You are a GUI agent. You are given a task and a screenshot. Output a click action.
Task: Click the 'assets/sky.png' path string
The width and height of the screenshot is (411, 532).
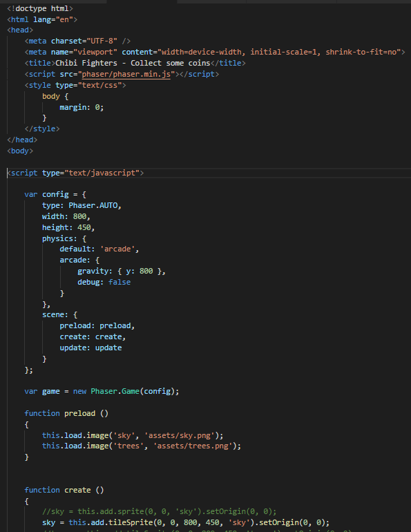(x=180, y=435)
